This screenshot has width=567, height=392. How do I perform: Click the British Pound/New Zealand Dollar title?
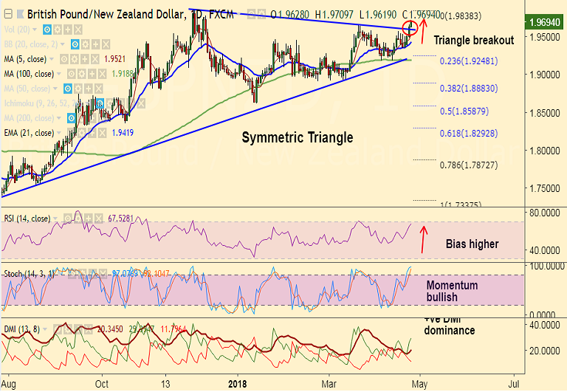(106, 15)
